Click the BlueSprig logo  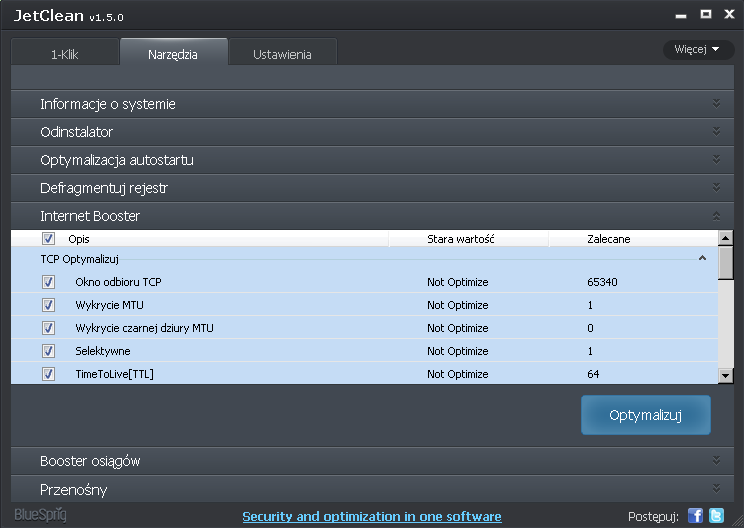coord(40,516)
